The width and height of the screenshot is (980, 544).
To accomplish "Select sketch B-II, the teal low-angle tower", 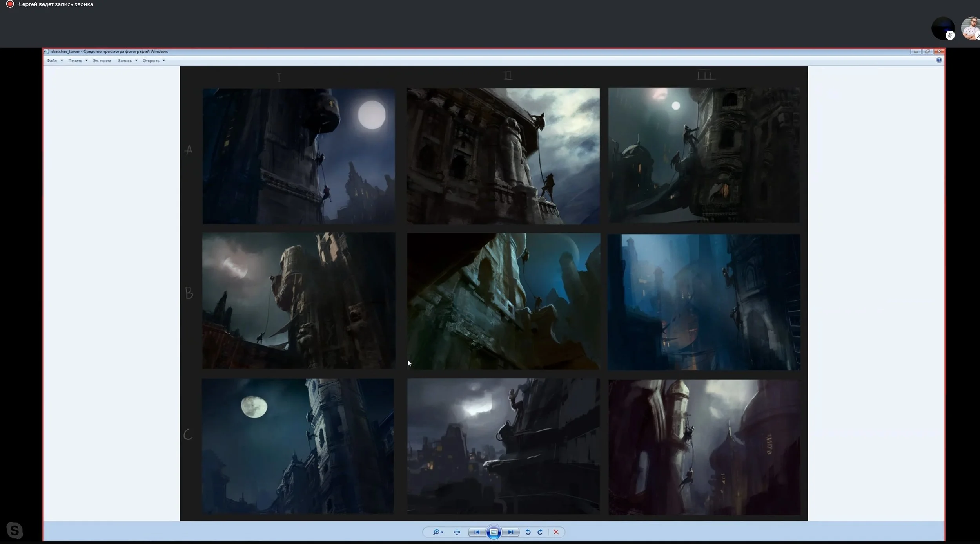I will pyautogui.click(x=503, y=301).
